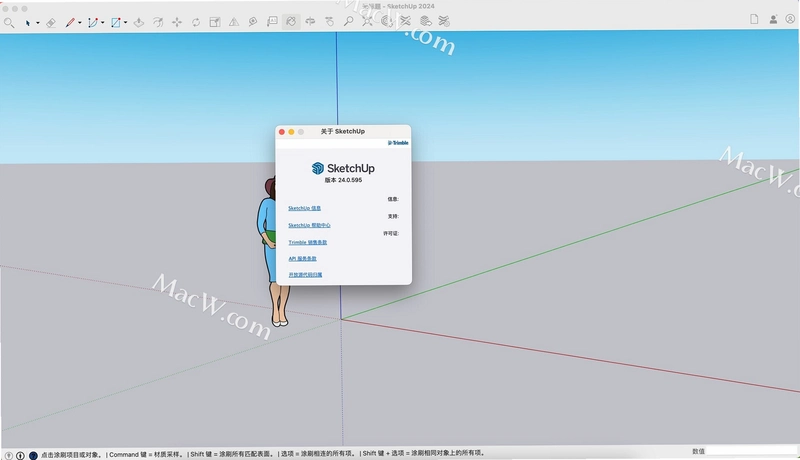This screenshot has width=800, height=460.
Task: Select the Select arrow tool
Action: coord(28,22)
